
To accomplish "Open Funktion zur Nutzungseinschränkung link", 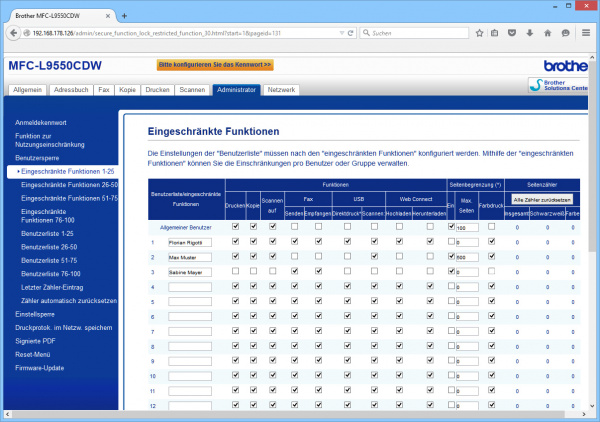I will [50, 140].
